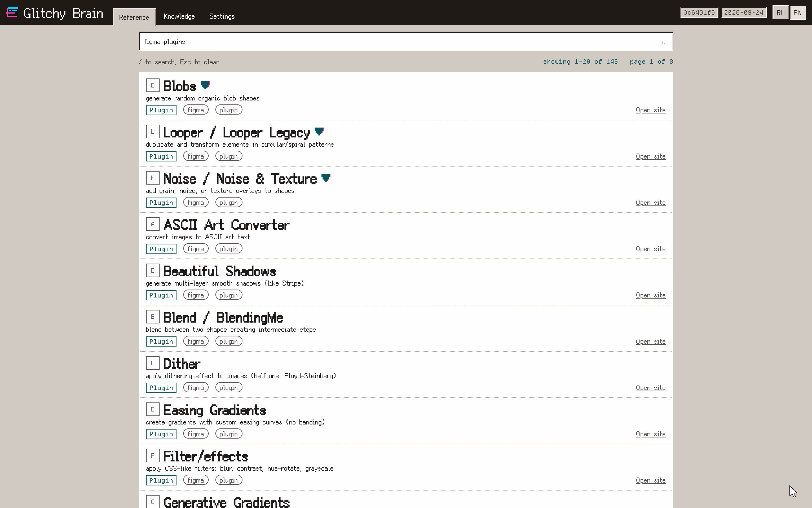
Task: Click the D letter icon beside Dither
Action: coord(153,363)
